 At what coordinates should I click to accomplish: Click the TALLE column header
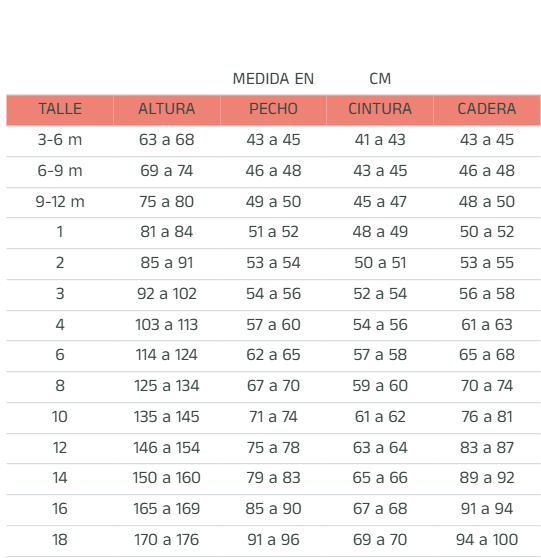pyautogui.click(x=60, y=109)
